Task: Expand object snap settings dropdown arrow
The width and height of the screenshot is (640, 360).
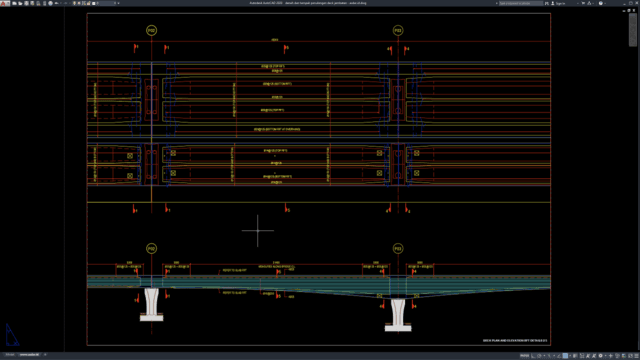Action: pyautogui.click(x=570, y=356)
